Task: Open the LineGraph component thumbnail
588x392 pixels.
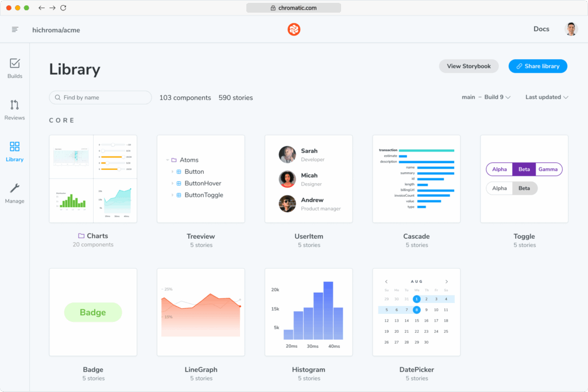Action: coord(201,312)
